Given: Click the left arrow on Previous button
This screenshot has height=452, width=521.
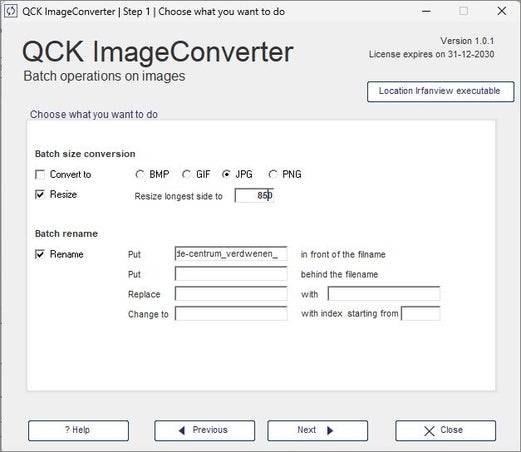Looking at the screenshot, I should [182, 430].
